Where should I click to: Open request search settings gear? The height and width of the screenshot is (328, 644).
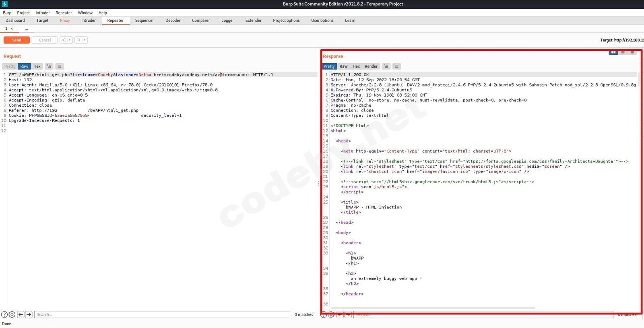tap(12, 315)
